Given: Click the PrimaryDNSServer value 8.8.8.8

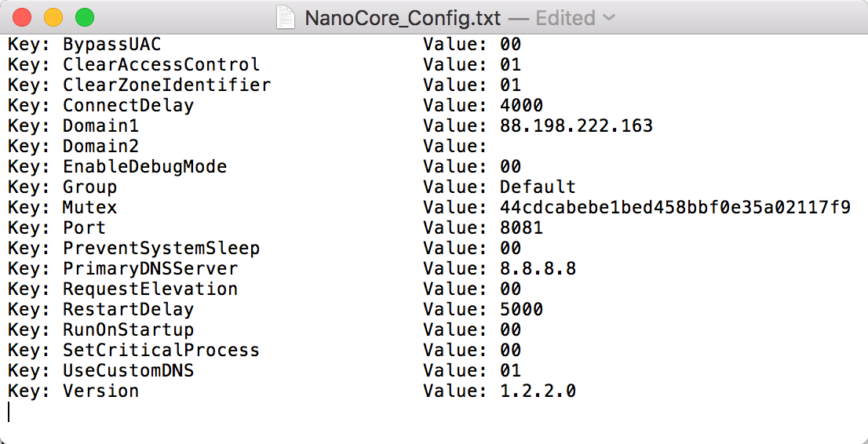Looking at the screenshot, I should point(538,269).
